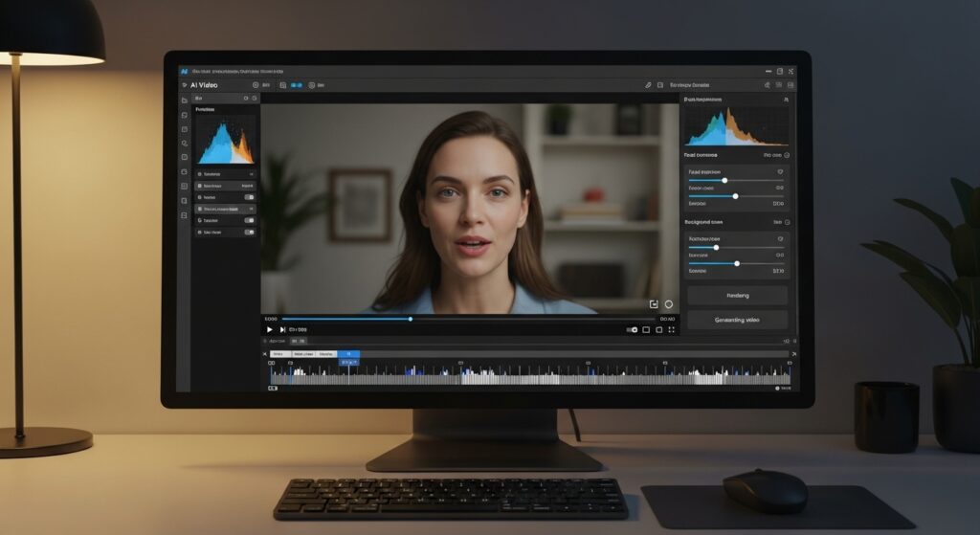Open fullscreen with the expand-arrows icon
980x535 pixels.
pyautogui.click(x=671, y=329)
